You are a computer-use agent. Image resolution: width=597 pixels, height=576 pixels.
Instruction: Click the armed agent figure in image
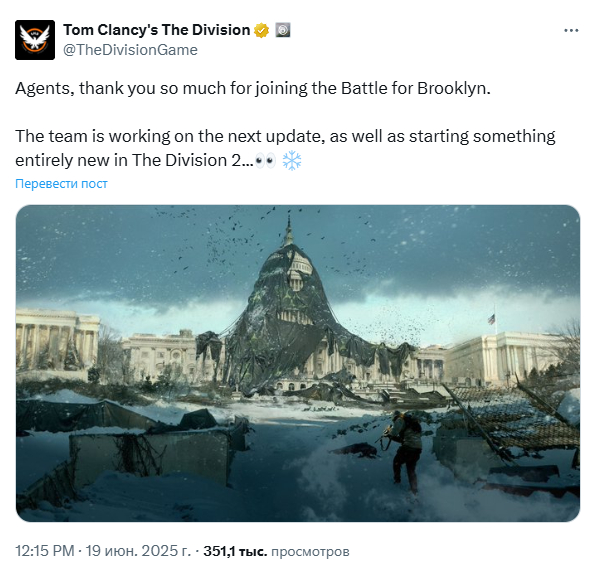click(404, 451)
